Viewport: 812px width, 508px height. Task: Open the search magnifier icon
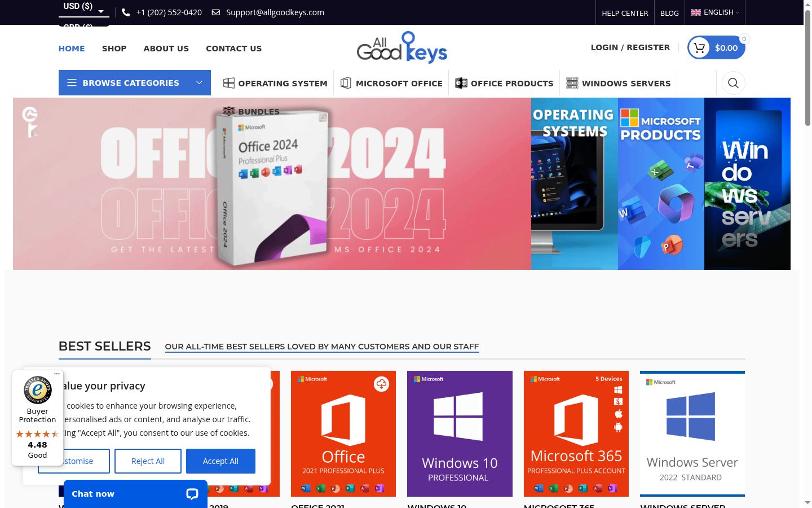coord(733,83)
